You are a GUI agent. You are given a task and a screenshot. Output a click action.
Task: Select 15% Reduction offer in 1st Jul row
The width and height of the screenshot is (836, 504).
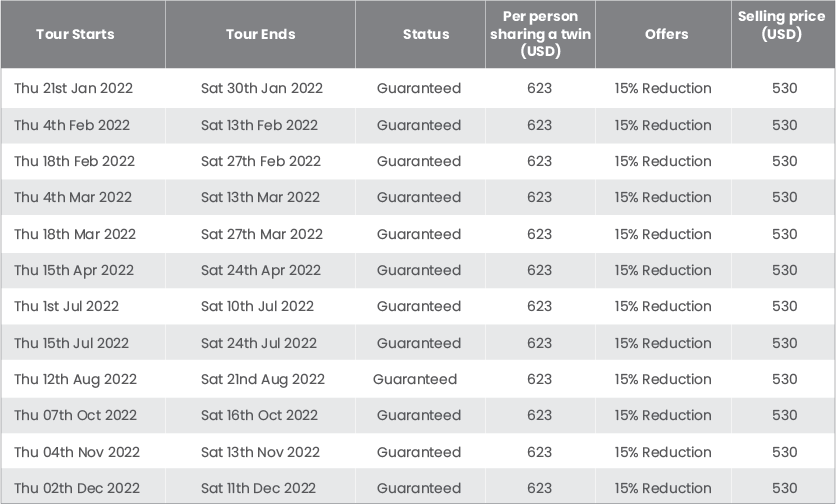coord(663,306)
